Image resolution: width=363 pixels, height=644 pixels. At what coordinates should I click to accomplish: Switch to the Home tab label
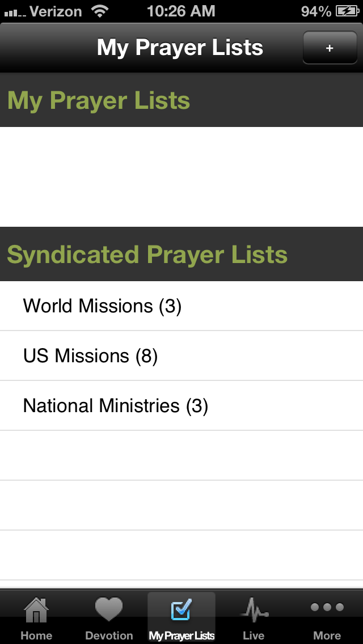(36, 635)
